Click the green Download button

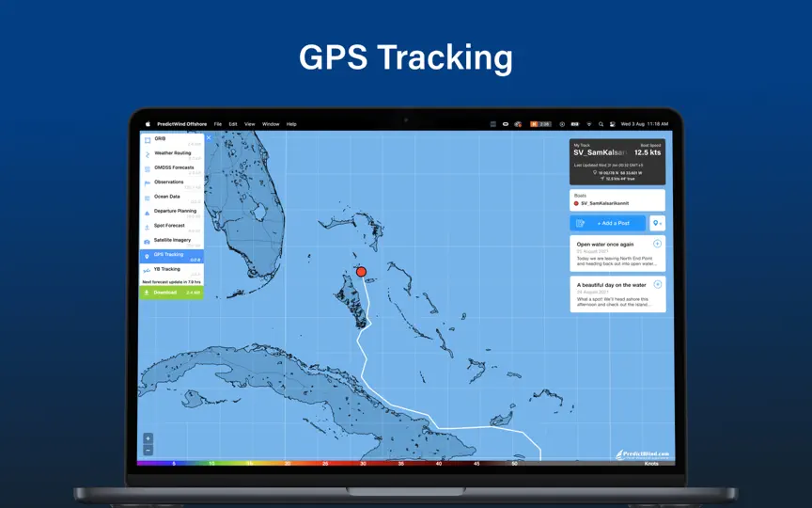(171, 293)
